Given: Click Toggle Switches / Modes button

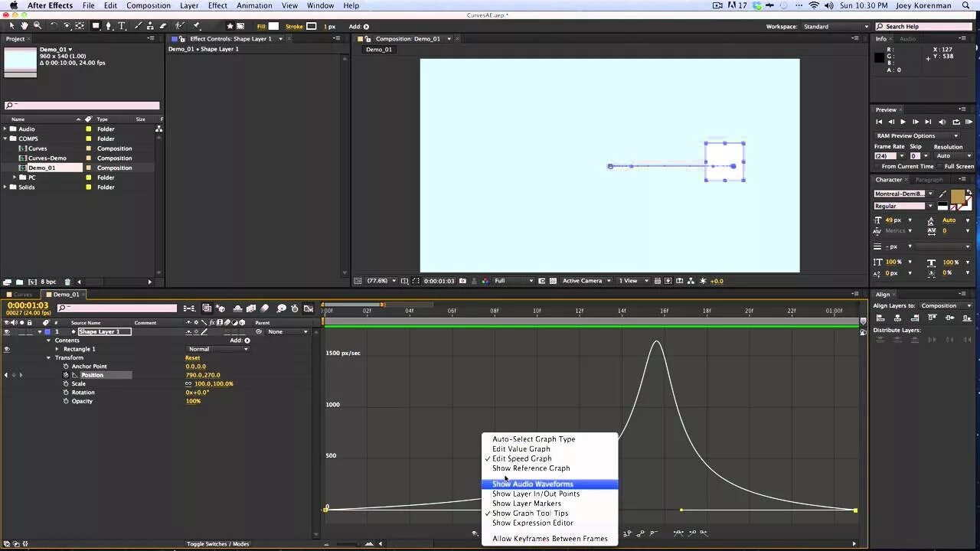Looking at the screenshot, I should pos(218,544).
